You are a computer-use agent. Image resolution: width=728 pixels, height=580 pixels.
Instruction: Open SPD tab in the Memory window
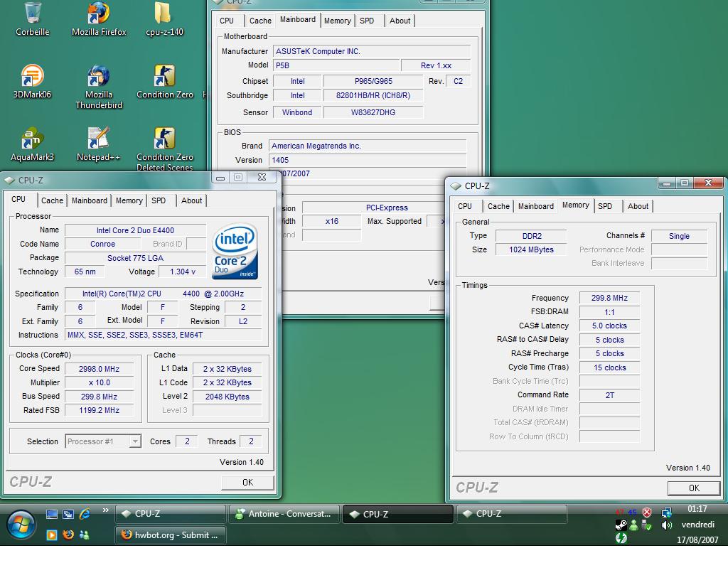tap(605, 206)
